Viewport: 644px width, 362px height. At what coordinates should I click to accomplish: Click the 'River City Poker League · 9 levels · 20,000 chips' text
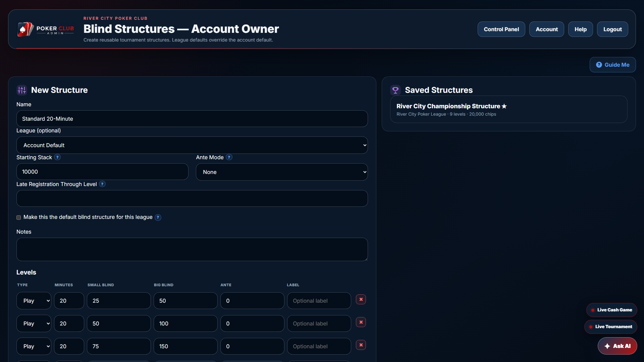click(x=446, y=114)
